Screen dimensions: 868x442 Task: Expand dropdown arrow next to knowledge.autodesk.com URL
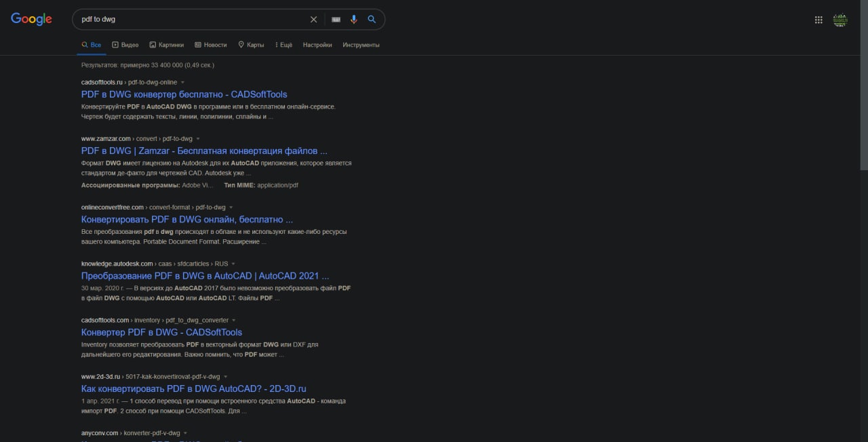233,264
